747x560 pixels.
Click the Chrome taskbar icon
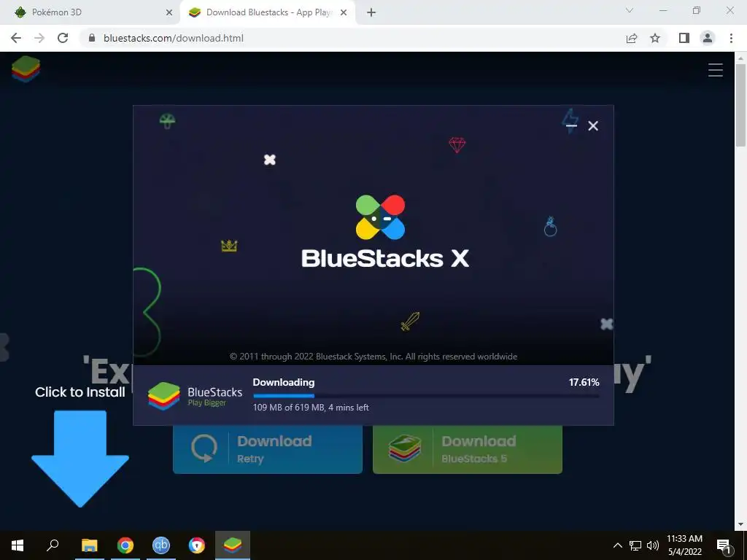[x=125, y=545]
